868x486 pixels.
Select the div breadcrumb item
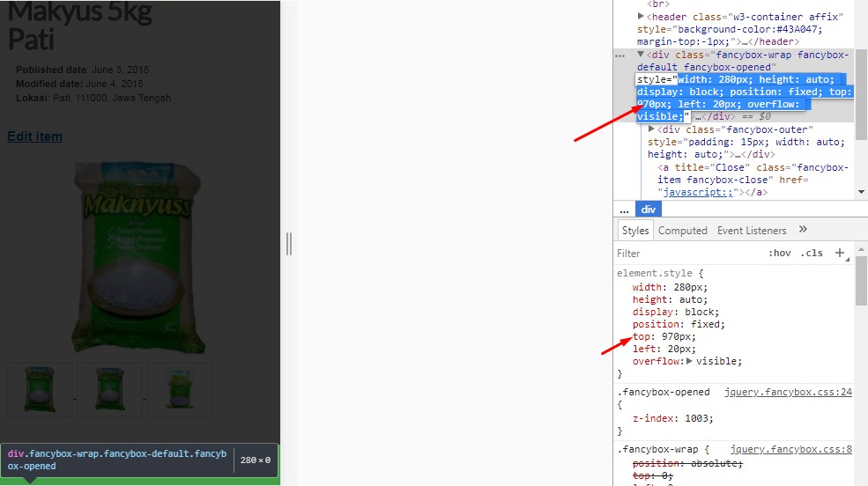[649, 210]
